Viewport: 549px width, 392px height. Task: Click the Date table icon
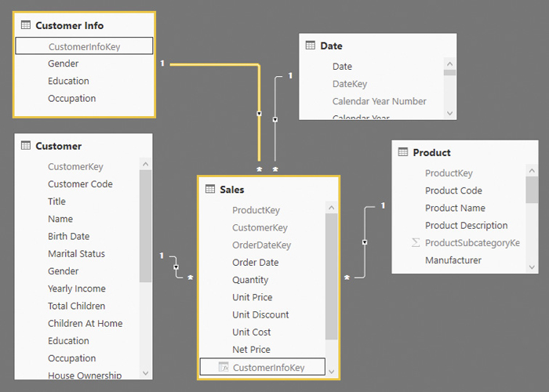[x=311, y=45]
